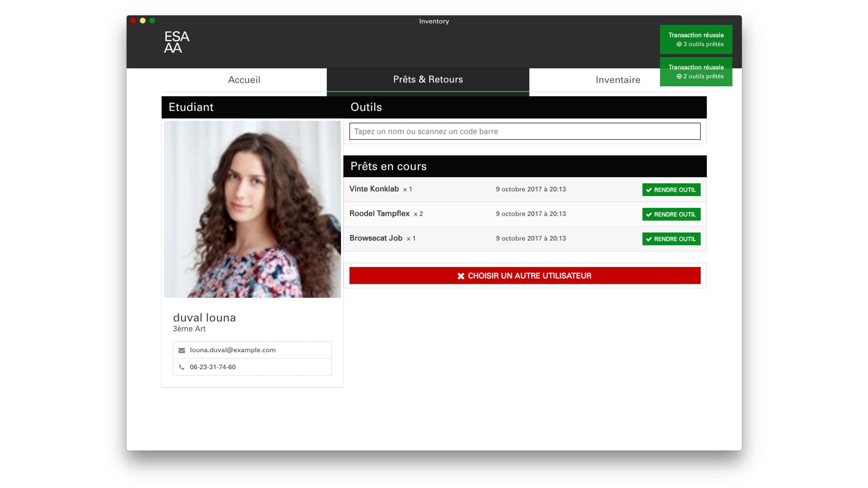868x488 pixels.
Task: Click the envelope icon beside the email address
Action: pyautogui.click(x=182, y=351)
